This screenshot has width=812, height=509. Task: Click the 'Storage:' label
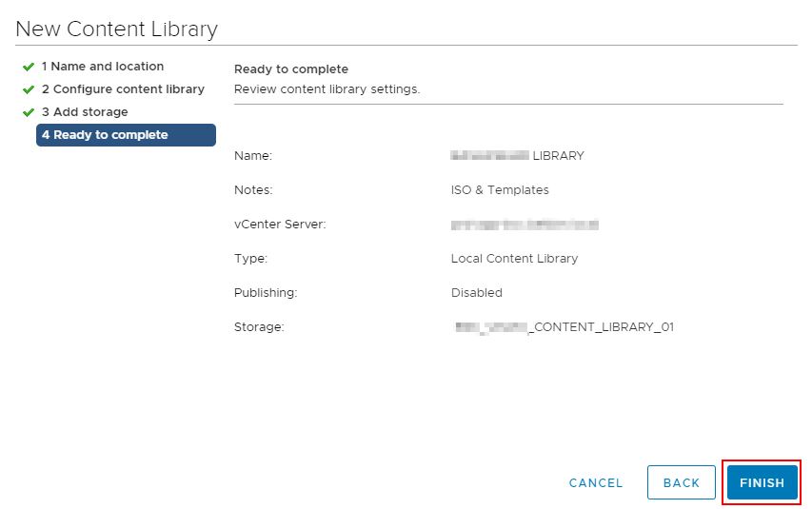[259, 327]
